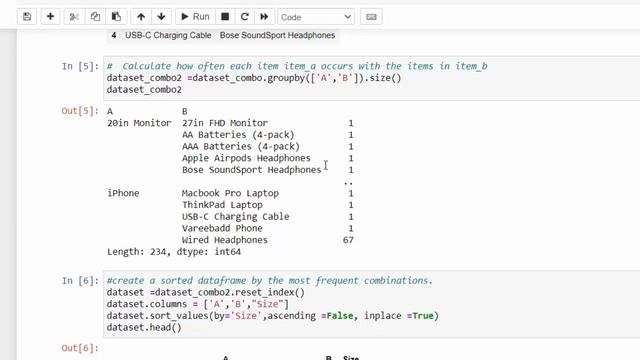Select the In [6] code cell editor
Image resolution: width=640 pixels, height=360 pixels.
coord(371,304)
